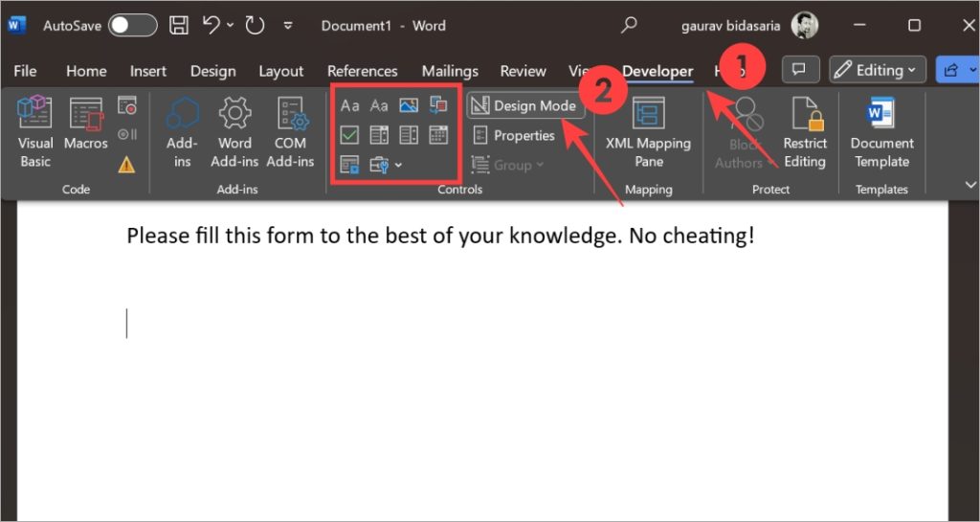Expand the Undo history dropdown arrow
This screenshot has width=980, height=522.
tap(230, 26)
